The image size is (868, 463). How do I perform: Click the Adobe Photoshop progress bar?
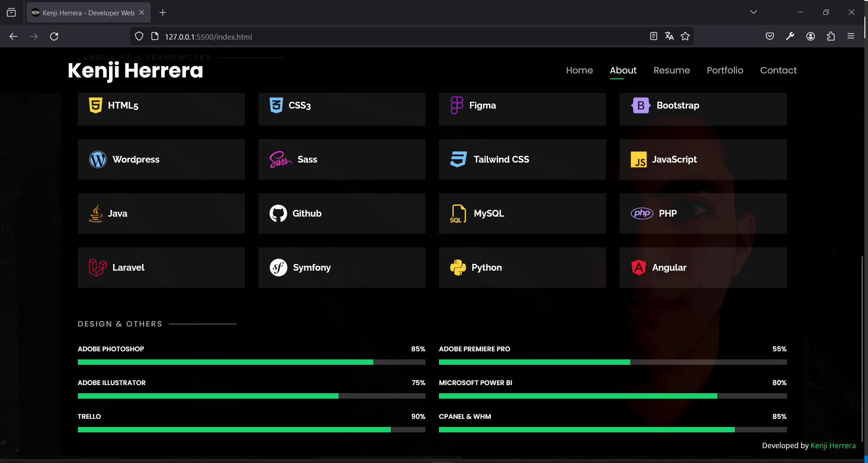coord(252,362)
